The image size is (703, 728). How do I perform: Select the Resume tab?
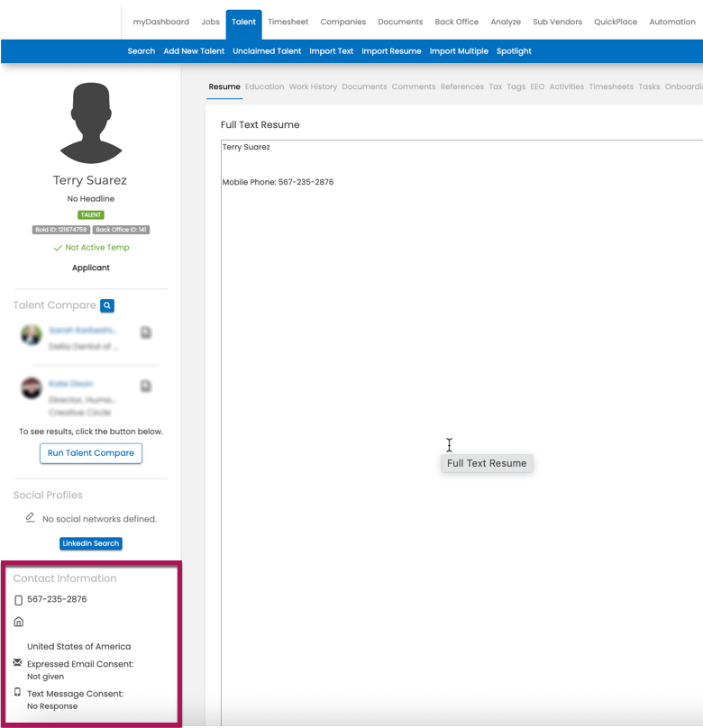click(224, 86)
